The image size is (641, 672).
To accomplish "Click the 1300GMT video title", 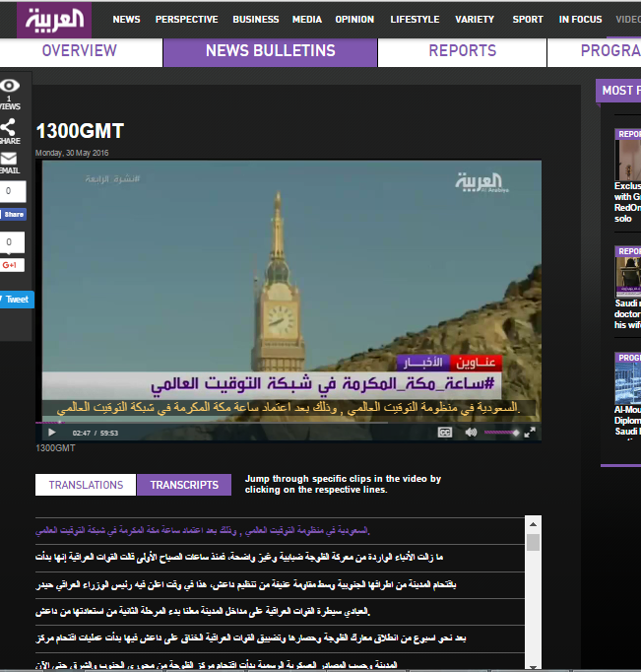I will coord(80,131).
